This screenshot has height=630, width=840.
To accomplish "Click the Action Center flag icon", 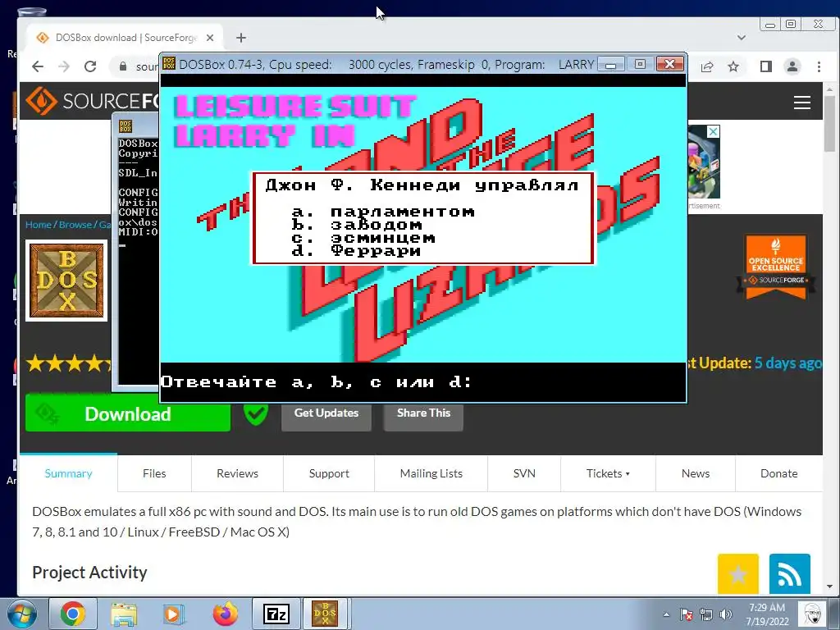I will coord(687,614).
